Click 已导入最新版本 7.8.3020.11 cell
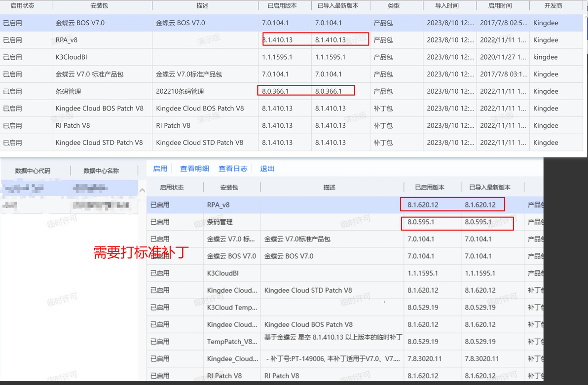This screenshot has width=588, height=385. (x=482, y=359)
